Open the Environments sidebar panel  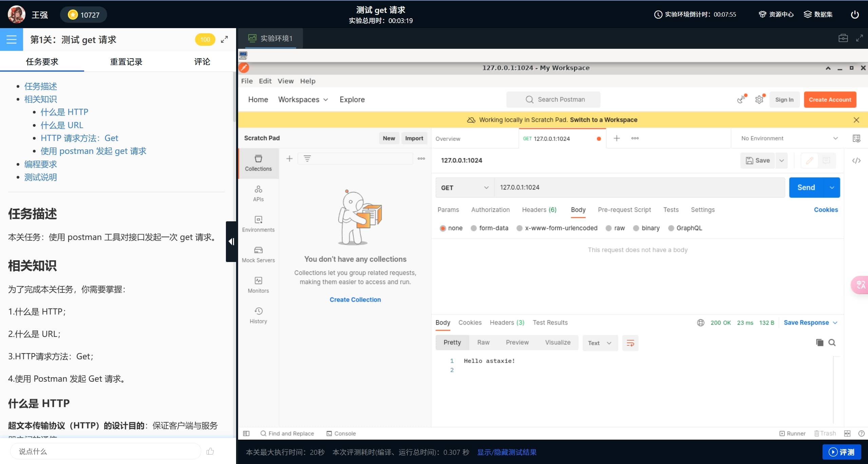(x=258, y=224)
